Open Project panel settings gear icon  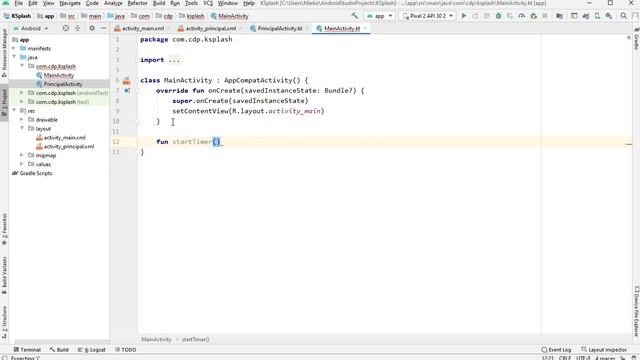[92, 28]
